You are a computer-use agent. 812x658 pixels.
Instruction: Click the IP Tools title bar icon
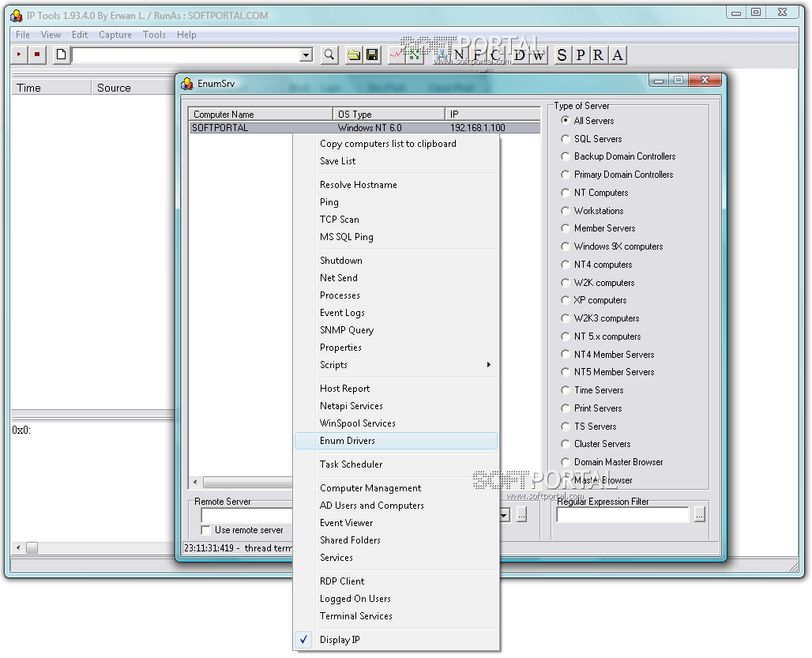pos(17,16)
